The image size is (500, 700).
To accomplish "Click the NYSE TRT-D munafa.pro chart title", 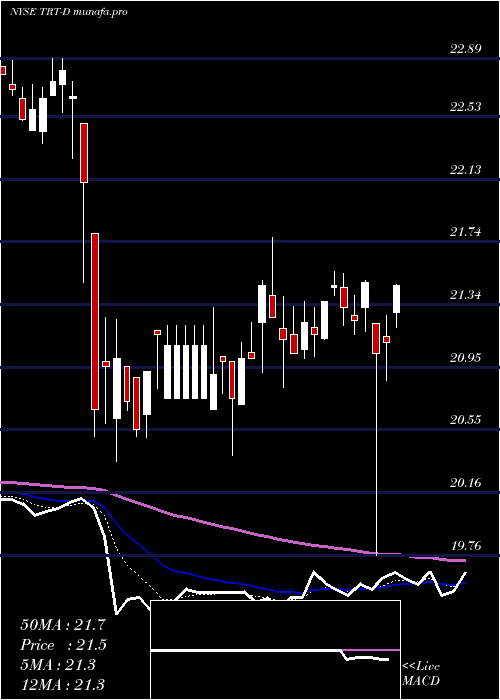I will coord(68,12).
